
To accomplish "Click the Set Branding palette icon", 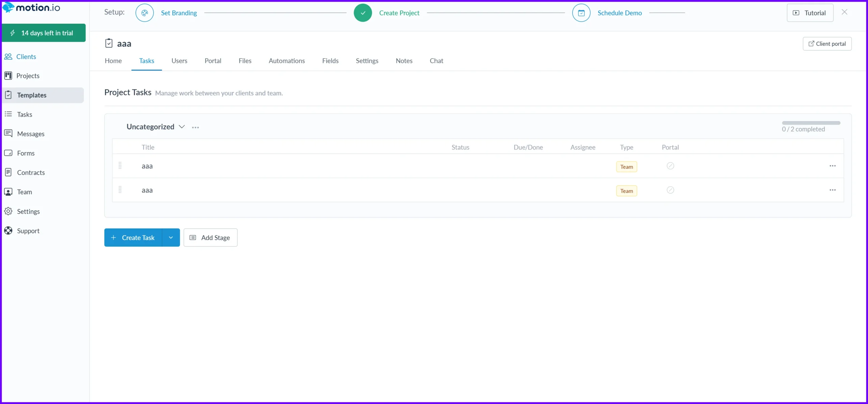I will point(144,13).
